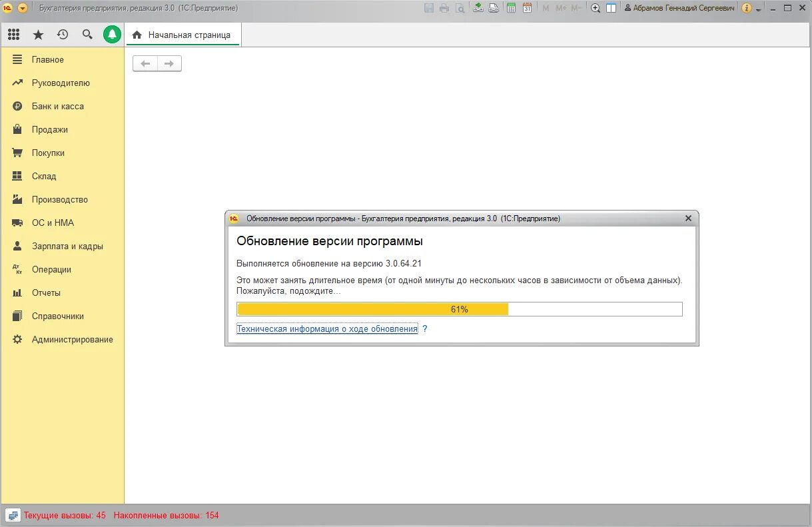This screenshot has height=527, width=812.
Task: Click text Выполняется обновление на версию 3.0.64.21
Action: tap(329, 263)
